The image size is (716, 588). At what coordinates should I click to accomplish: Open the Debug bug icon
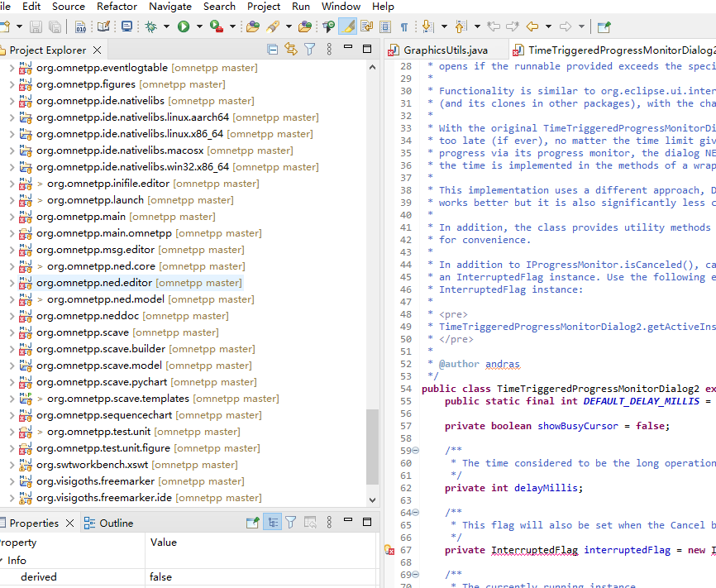tap(150, 26)
